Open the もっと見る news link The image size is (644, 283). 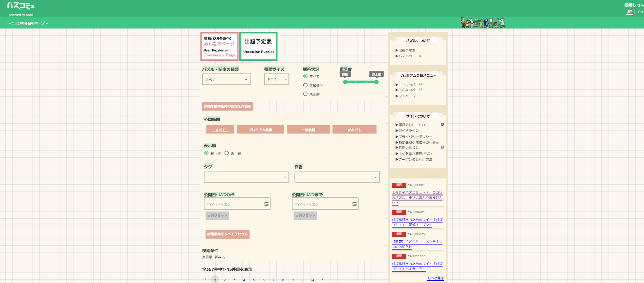point(435,278)
